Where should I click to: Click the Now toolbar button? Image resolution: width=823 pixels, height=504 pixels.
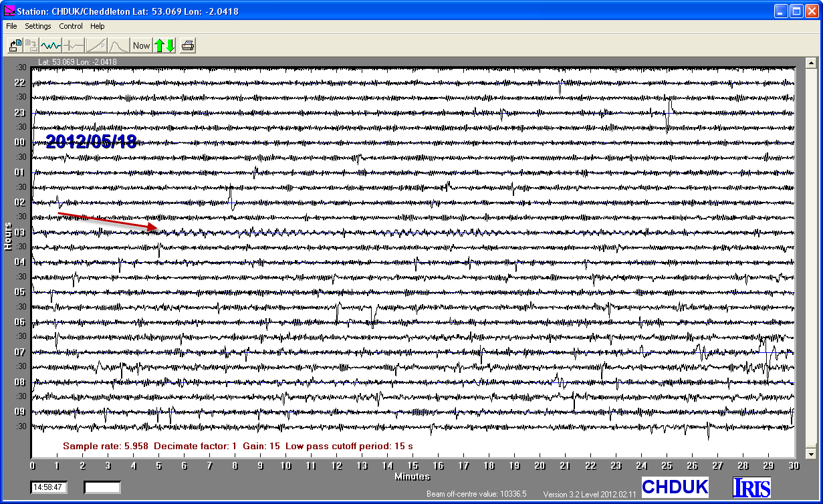click(142, 45)
